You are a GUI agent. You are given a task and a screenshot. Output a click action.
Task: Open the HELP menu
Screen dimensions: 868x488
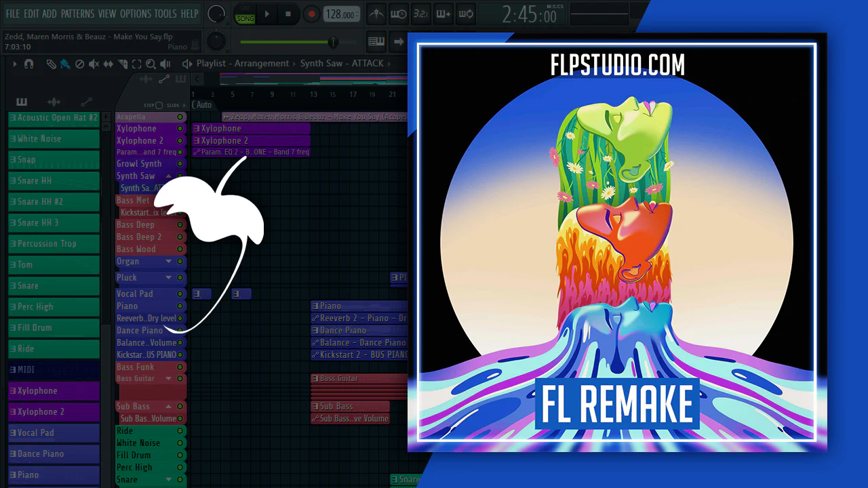[x=189, y=14]
